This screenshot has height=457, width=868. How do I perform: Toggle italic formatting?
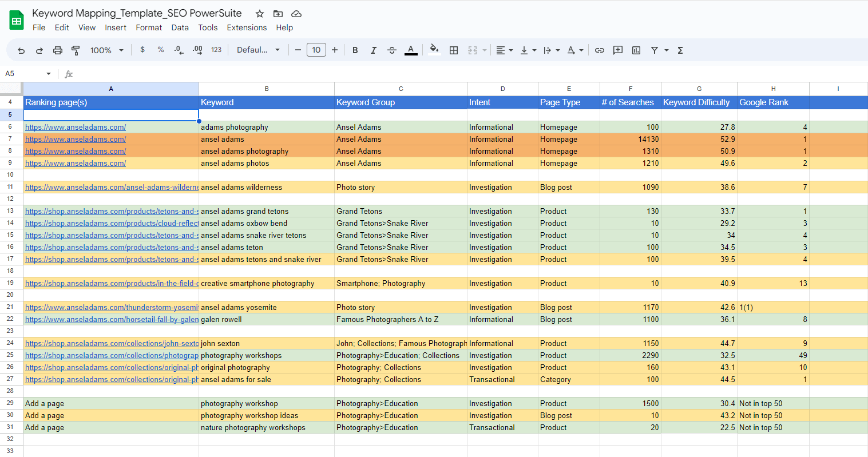(374, 50)
